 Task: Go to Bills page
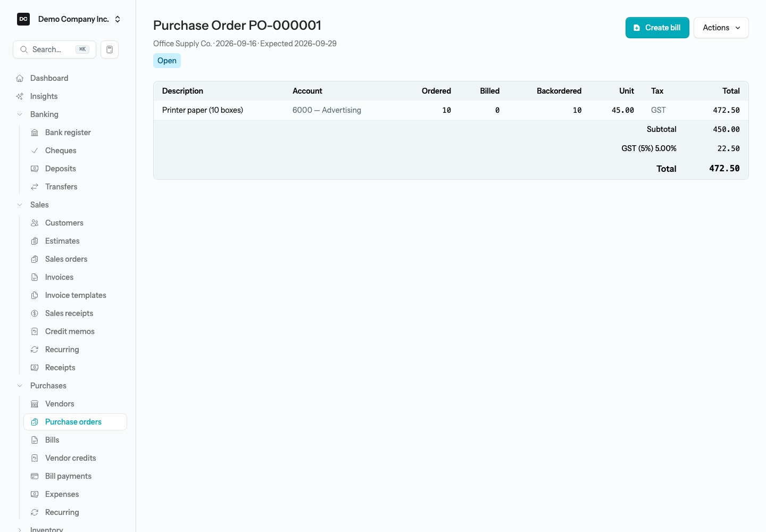pos(52,440)
